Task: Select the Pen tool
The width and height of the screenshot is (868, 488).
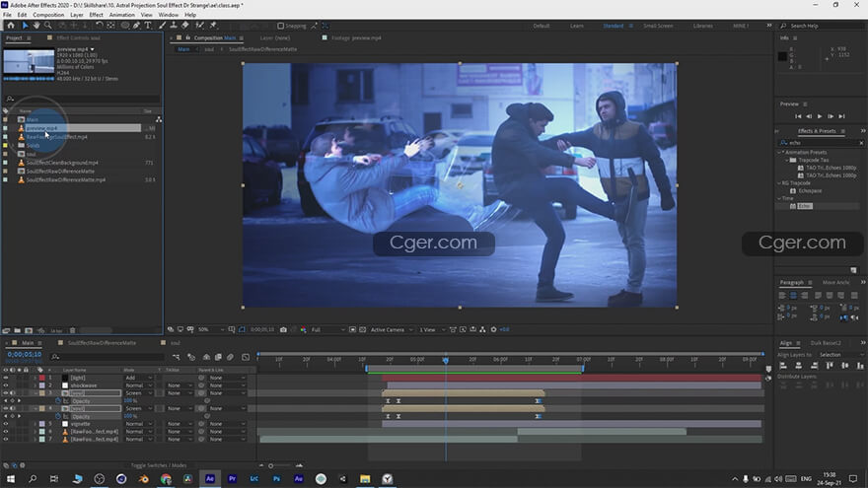Action: pos(136,26)
